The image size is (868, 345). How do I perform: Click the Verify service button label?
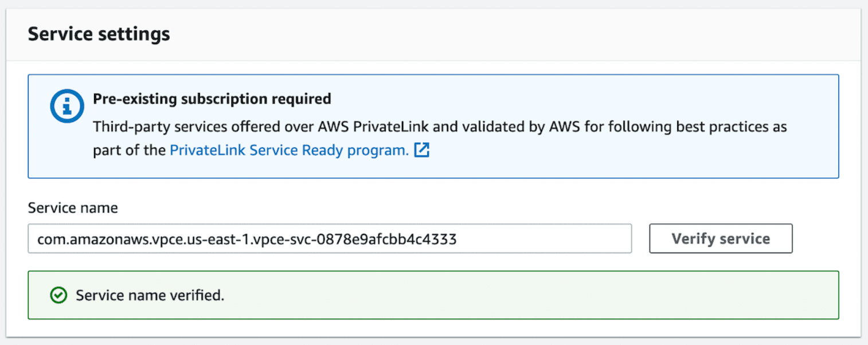[720, 238]
